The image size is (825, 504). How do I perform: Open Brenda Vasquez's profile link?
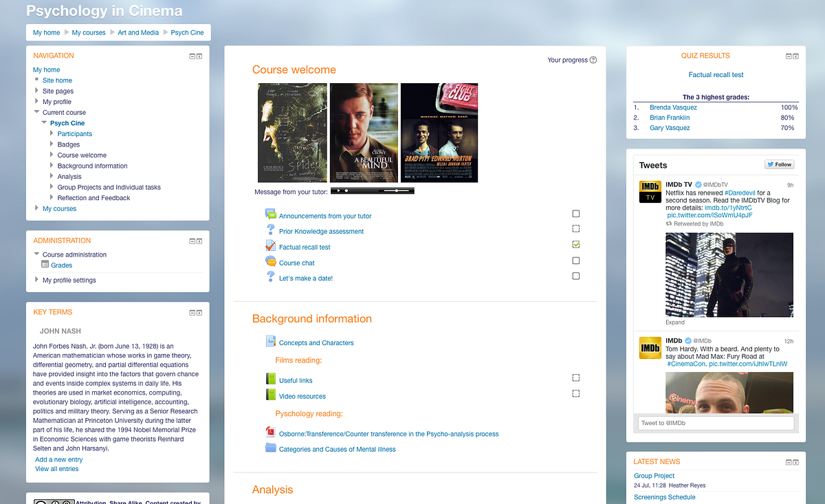[673, 107]
